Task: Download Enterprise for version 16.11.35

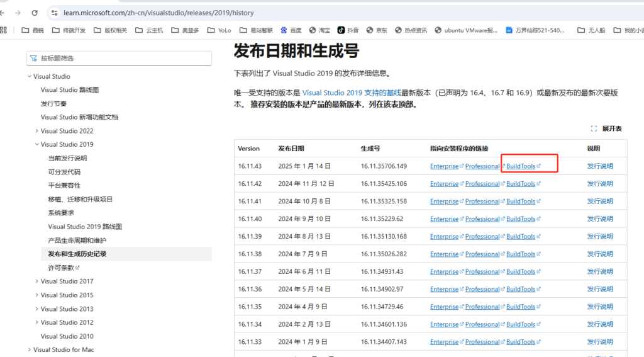Action: click(x=444, y=307)
